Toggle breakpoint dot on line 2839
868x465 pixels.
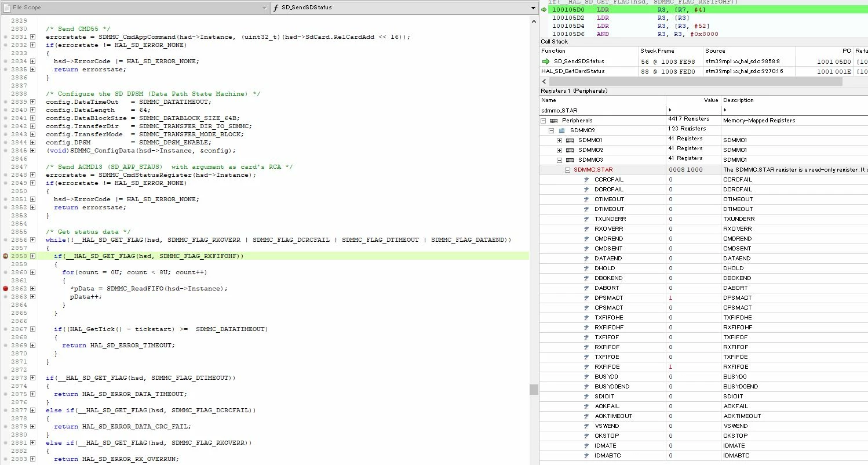[6, 101]
